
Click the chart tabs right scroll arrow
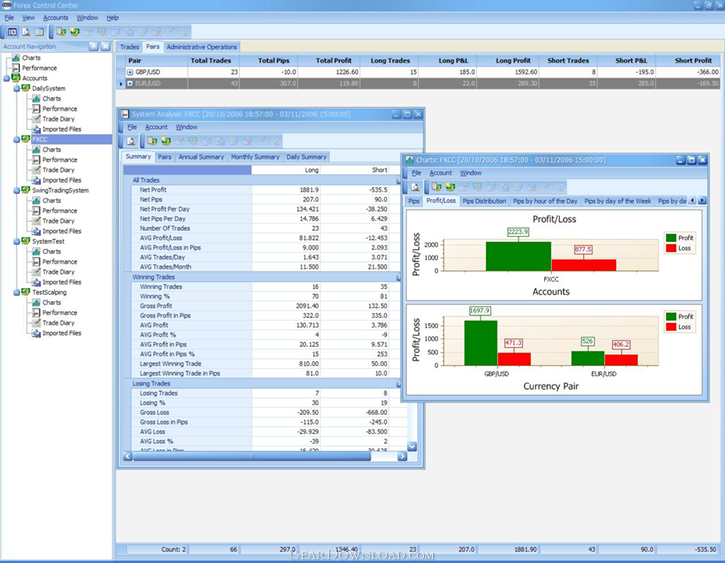pyautogui.click(x=702, y=201)
